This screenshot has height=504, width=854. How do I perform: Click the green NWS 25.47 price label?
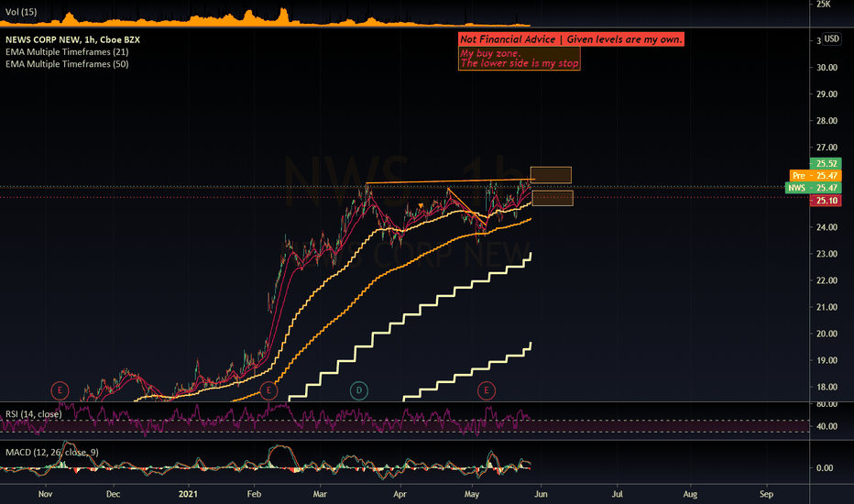pos(813,188)
